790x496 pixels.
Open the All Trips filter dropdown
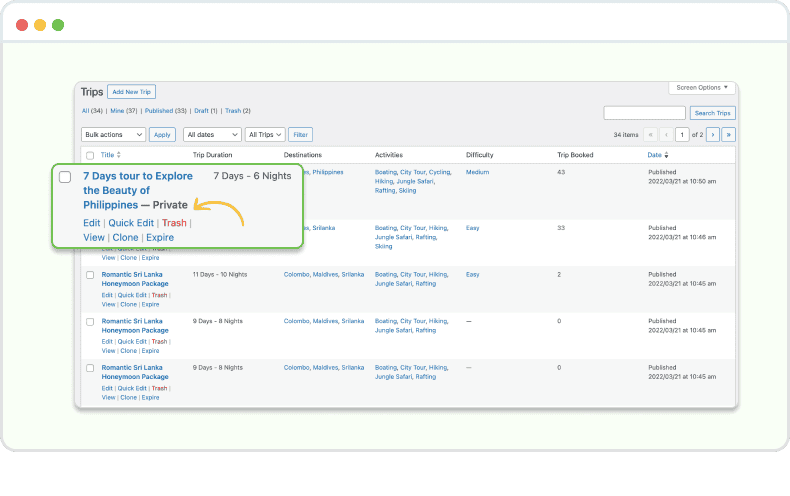click(x=265, y=134)
